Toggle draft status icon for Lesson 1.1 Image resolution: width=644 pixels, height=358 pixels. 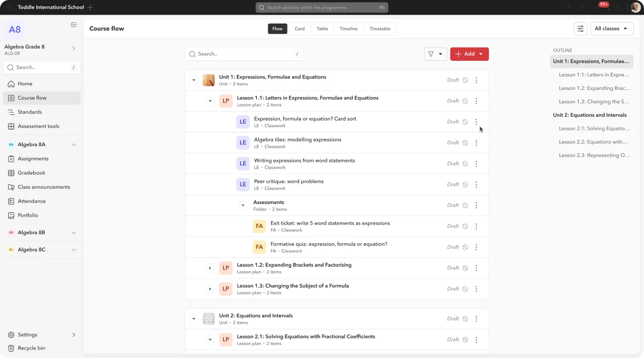465,101
